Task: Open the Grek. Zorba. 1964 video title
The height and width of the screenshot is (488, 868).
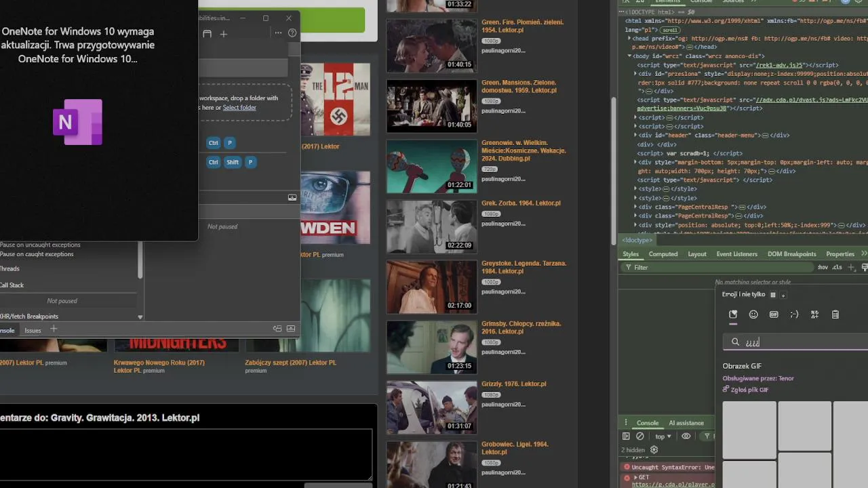Action: tap(521, 203)
